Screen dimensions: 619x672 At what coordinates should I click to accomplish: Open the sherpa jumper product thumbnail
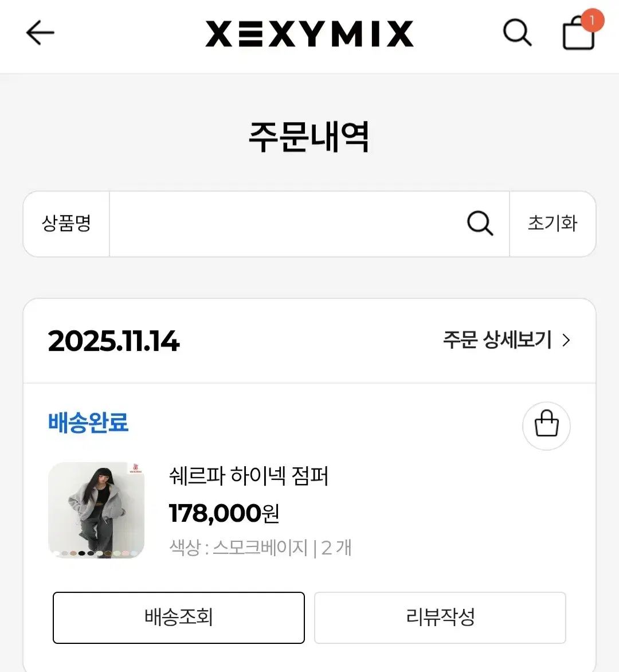pyautogui.click(x=96, y=510)
